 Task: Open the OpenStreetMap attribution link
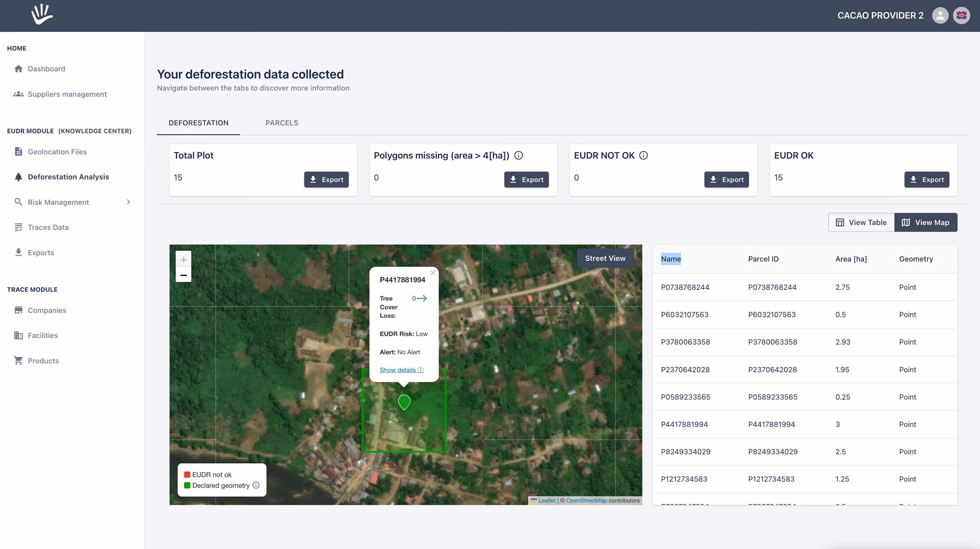click(x=586, y=500)
